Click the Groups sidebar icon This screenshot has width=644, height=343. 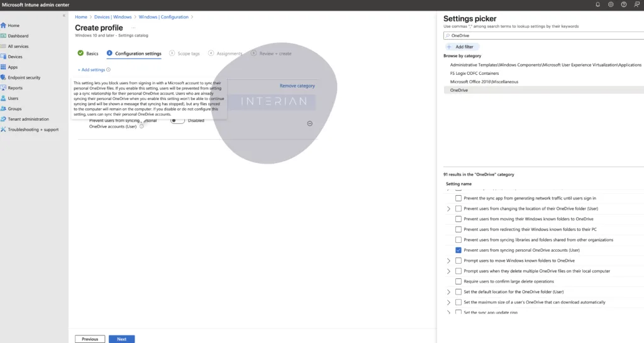(x=3, y=108)
